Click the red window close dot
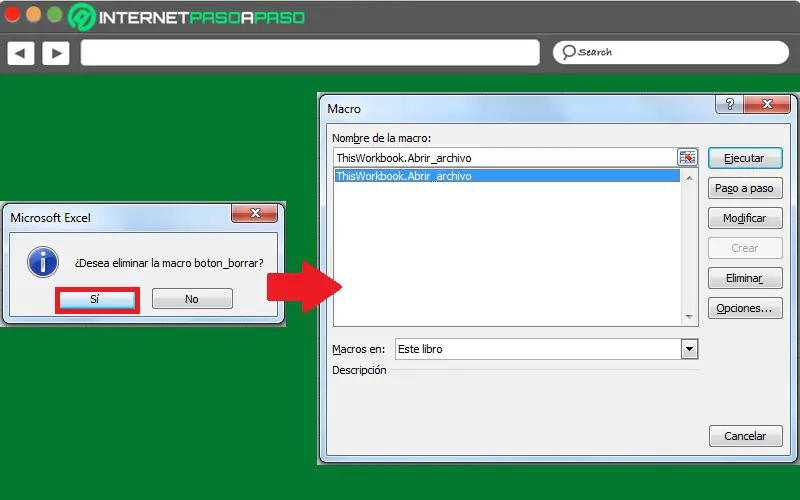Screen dimensions: 800x500 point(12,14)
